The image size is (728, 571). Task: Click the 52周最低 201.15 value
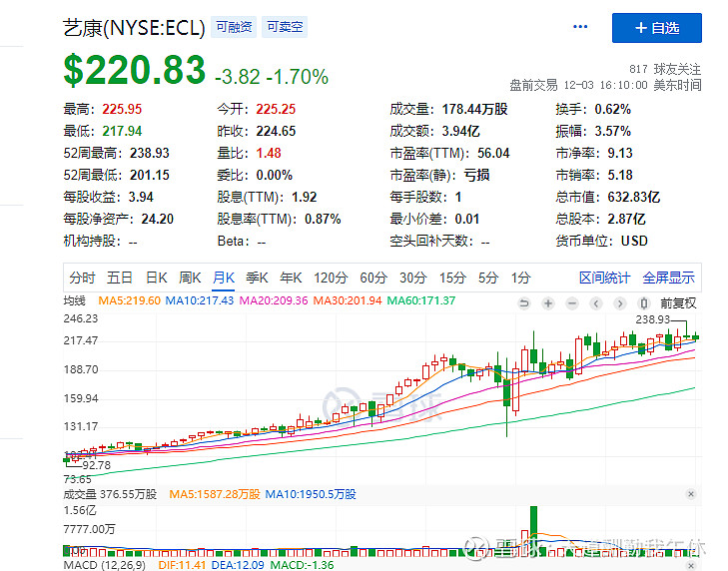click(150, 175)
